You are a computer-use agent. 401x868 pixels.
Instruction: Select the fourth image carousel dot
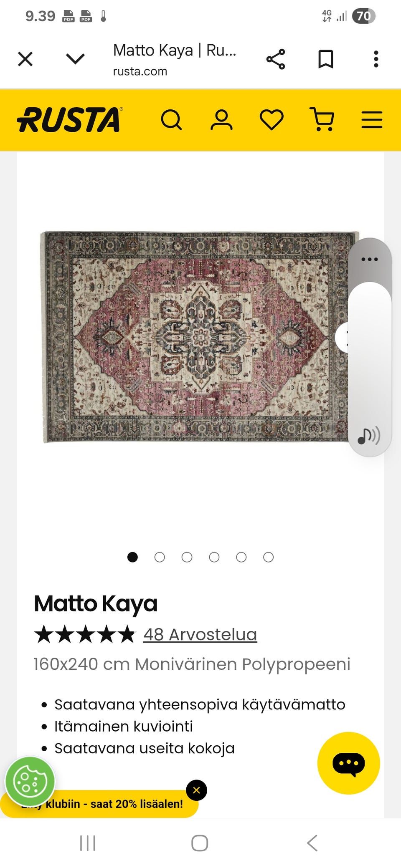tap(214, 557)
